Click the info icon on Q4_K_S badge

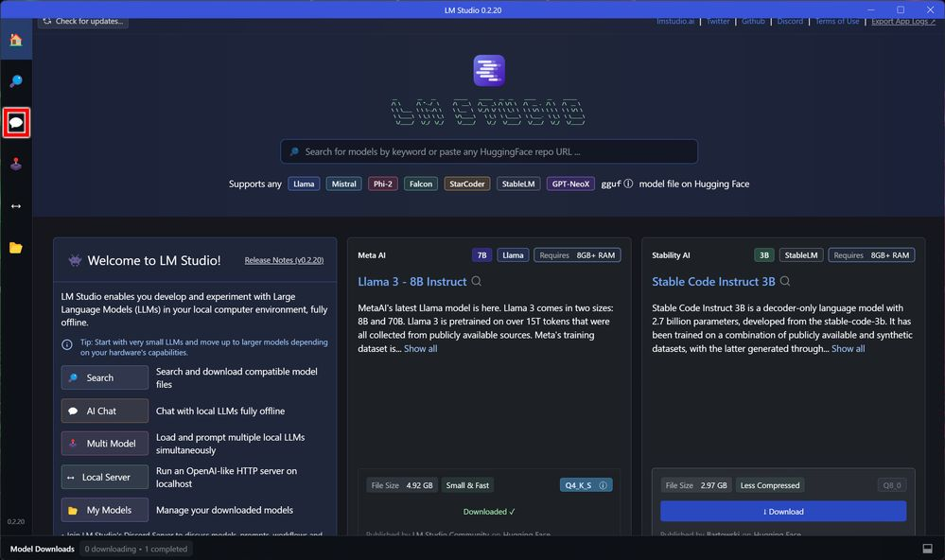pos(603,485)
